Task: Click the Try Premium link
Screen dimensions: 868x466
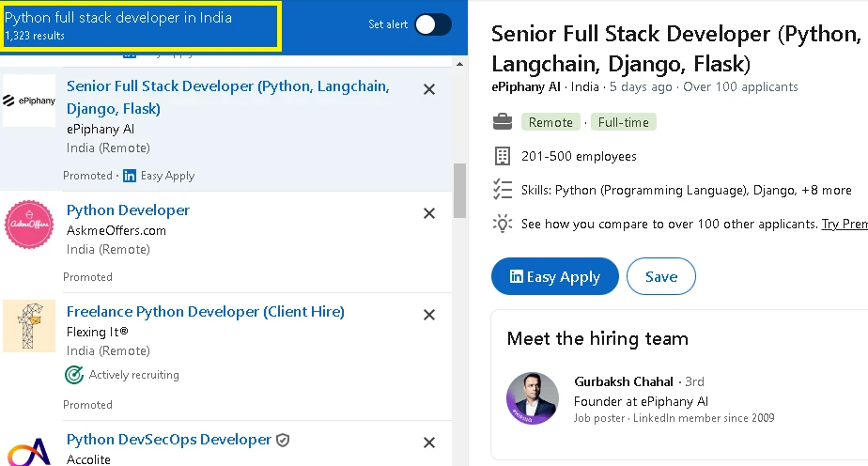Action: tap(845, 224)
